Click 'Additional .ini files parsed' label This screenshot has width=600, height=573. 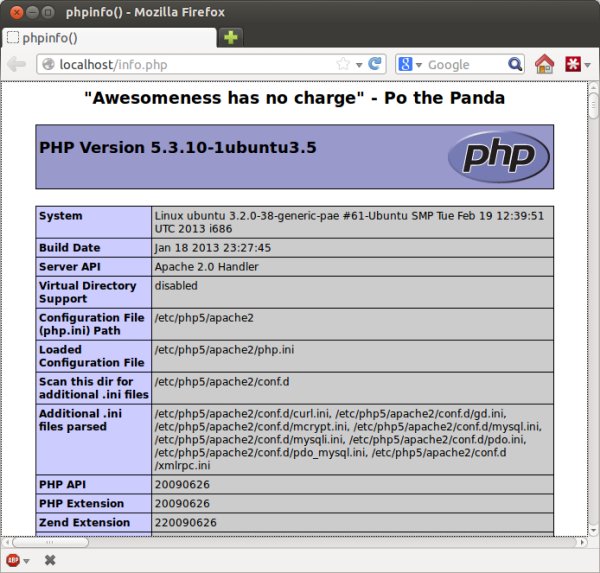pos(80,420)
